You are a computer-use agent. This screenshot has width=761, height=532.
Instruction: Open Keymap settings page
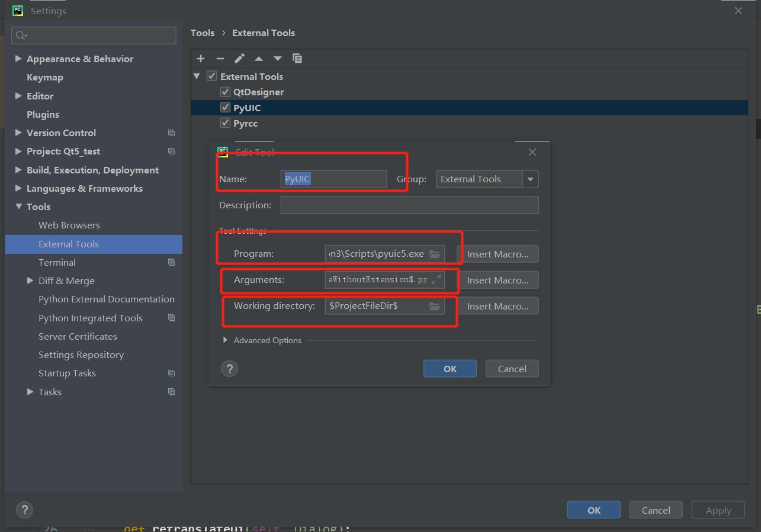45,78
